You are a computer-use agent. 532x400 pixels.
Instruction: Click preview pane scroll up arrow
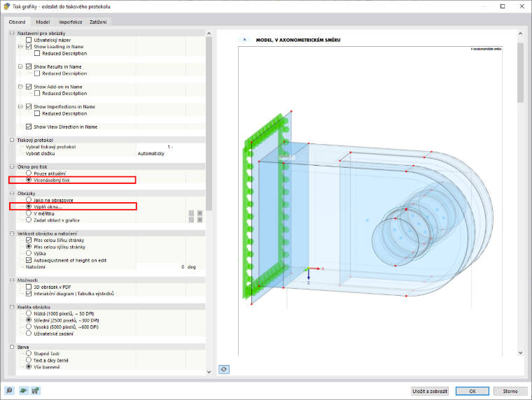pyautogui.click(x=521, y=34)
